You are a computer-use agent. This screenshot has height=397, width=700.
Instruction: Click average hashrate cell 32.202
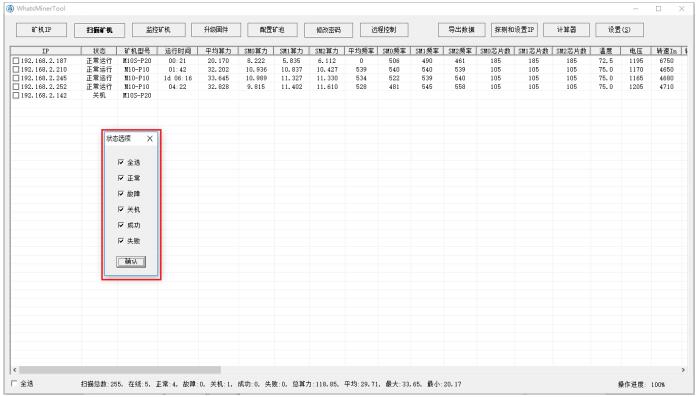tap(218, 70)
